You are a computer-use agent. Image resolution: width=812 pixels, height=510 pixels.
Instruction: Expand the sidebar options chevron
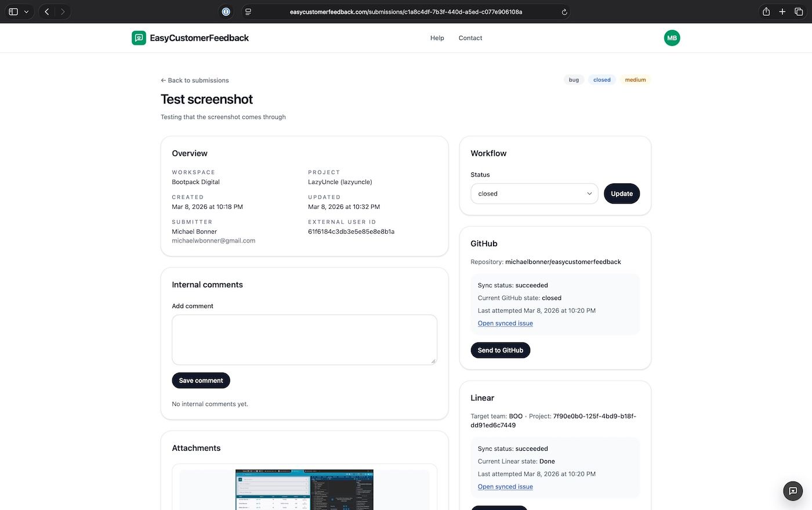26,11
